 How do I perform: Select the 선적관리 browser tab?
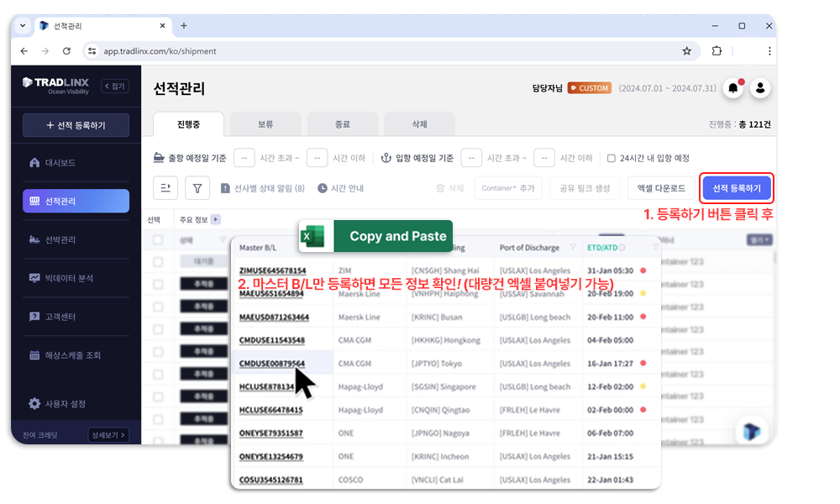tap(102, 26)
